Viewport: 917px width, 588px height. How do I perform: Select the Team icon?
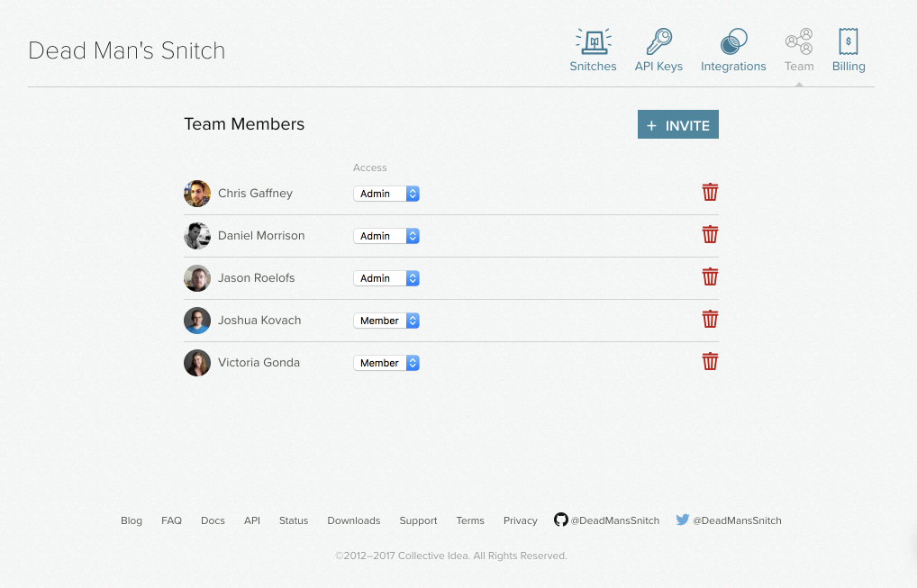click(x=798, y=41)
